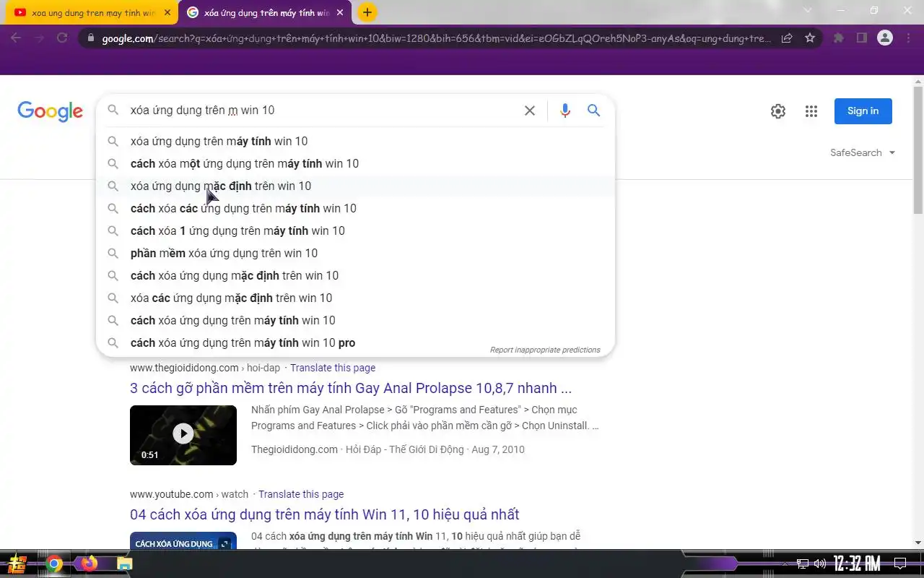
Task: Select the Google search results tab
Action: (265, 12)
